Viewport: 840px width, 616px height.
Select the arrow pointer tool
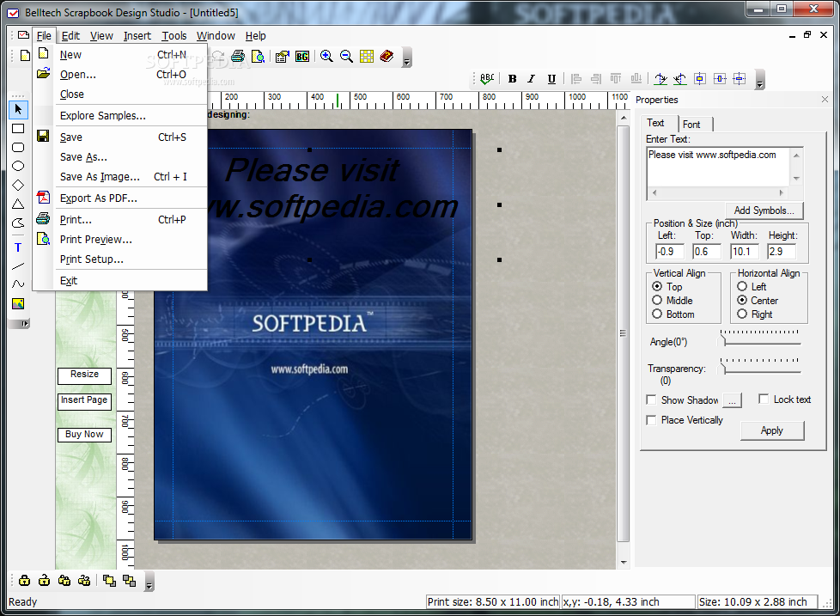tap(18, 109)
